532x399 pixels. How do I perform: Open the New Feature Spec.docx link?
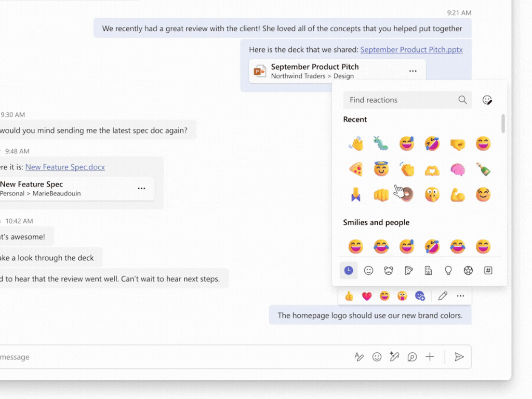(x=65, y=167)
